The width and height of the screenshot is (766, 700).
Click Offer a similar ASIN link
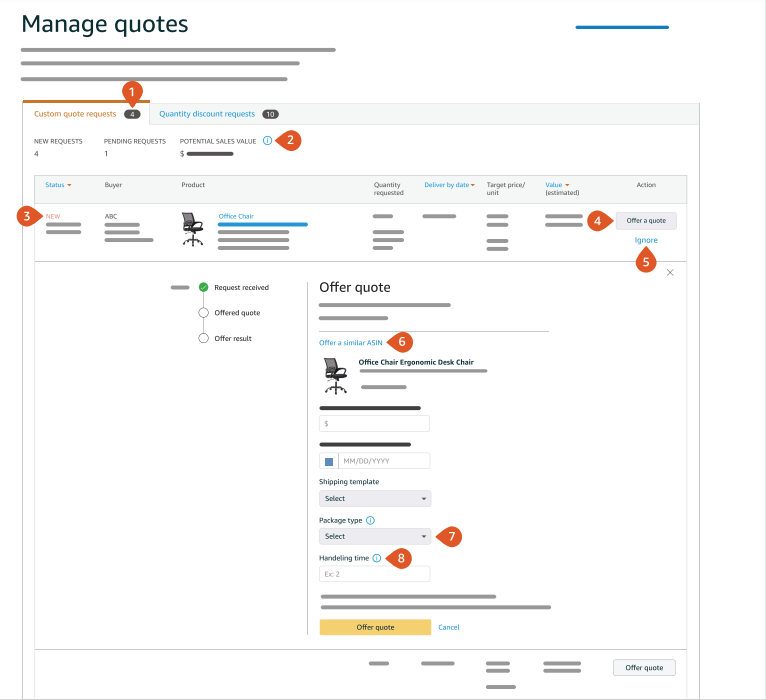click(x=351, y=343)
